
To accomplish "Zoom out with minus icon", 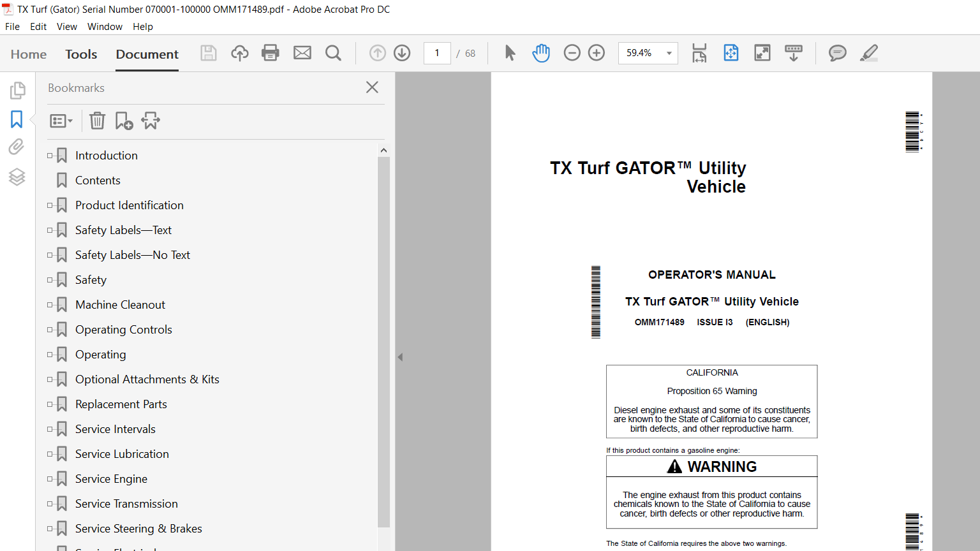I will tap(572, 53).
